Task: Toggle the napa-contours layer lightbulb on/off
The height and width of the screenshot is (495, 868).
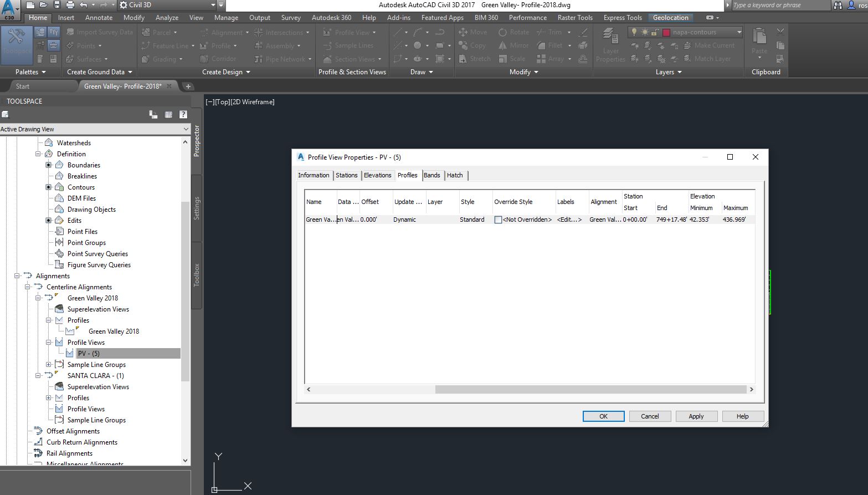Action: tap(634, 32)
